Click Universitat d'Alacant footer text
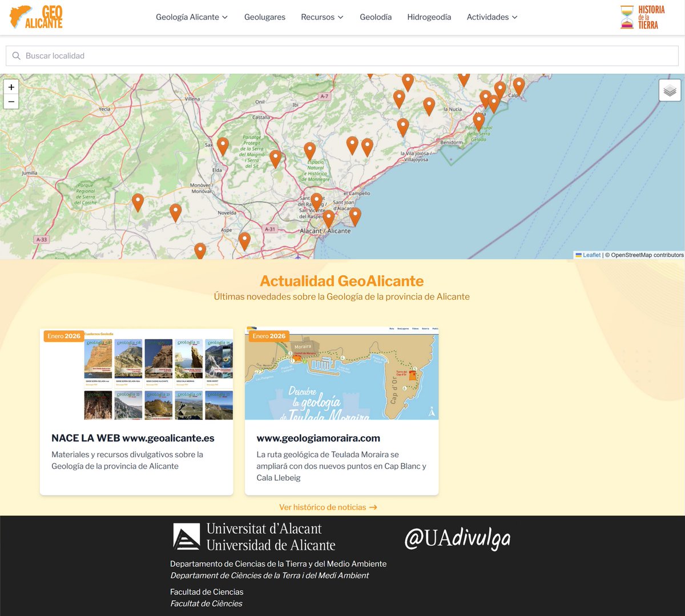The width and height of the screenshot is (685, 616). click(x=264, y=529)
